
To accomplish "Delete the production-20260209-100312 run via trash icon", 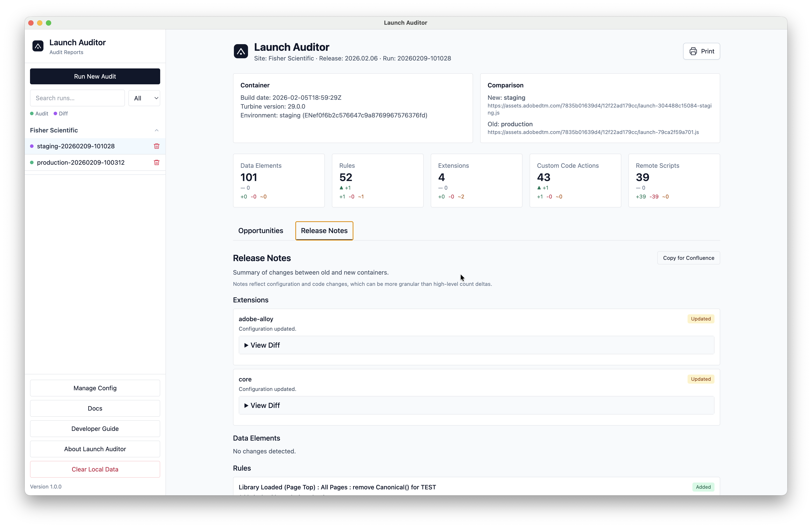I will coord(157,162).
